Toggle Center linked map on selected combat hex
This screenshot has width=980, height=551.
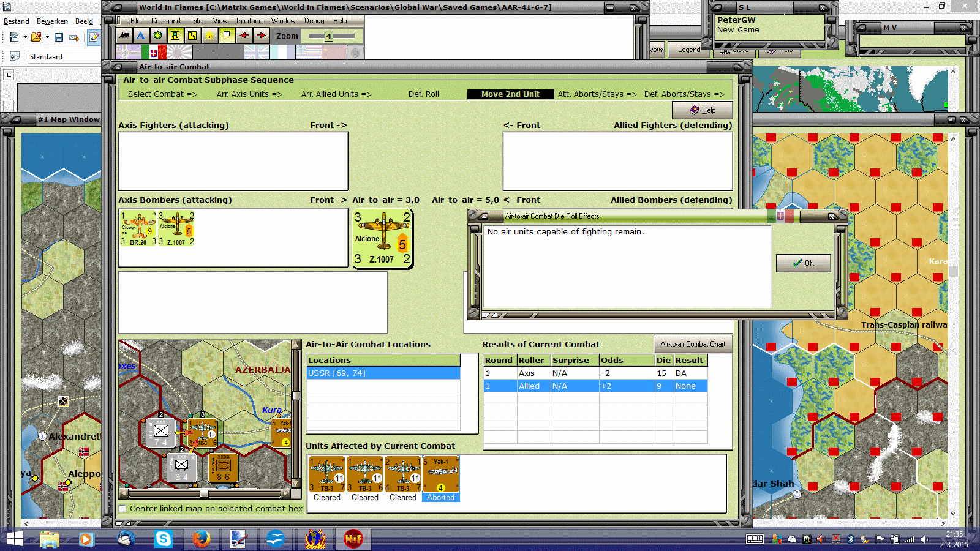[x=123, y=509]
